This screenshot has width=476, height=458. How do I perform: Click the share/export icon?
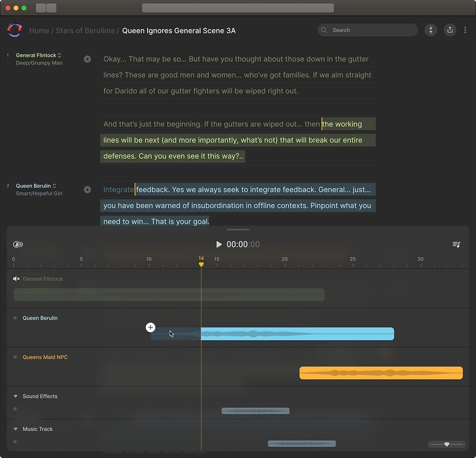[x=450, y=30]
